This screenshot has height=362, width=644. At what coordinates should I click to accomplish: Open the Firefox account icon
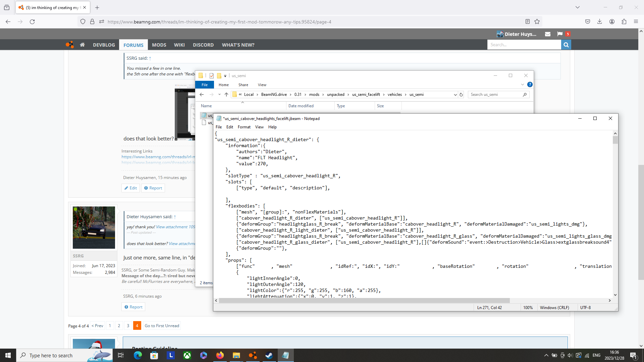[x=612, y=22]
